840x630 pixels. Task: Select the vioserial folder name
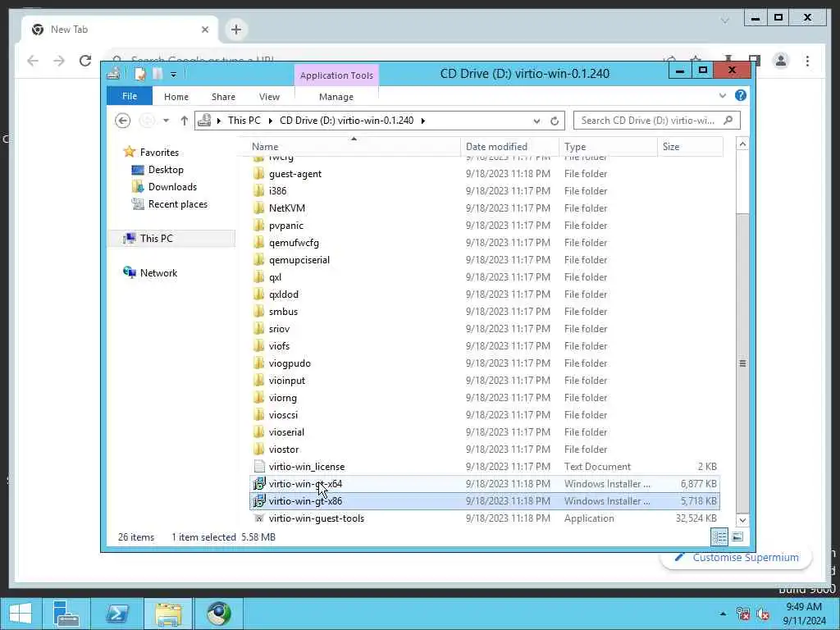click(x=286, y=431)
